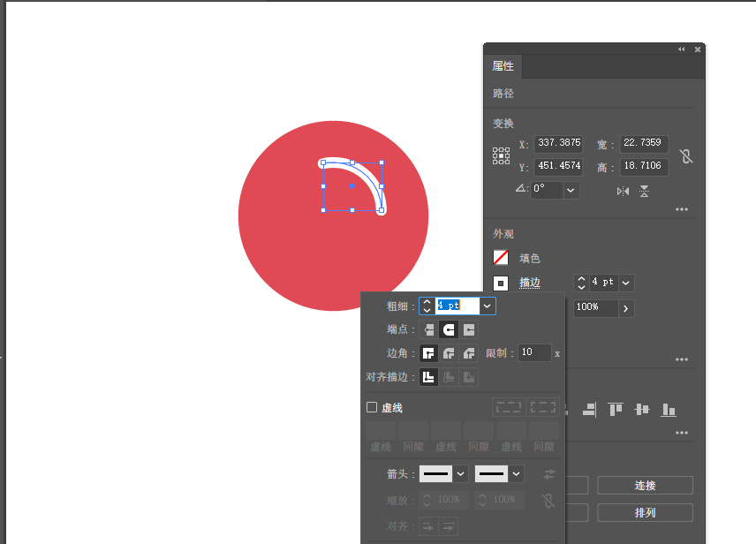Image resolution: width=756 pixels, height=544 pixels.
Task: Align stroke to outside icon
Action: pos(469,377)
